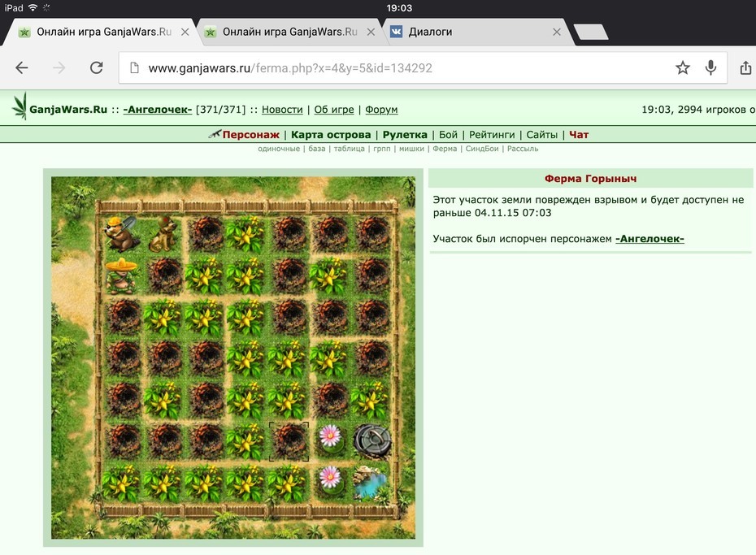Screen dimensions: 756x555
Task: Open the Чат menu item
Action: 579,134
